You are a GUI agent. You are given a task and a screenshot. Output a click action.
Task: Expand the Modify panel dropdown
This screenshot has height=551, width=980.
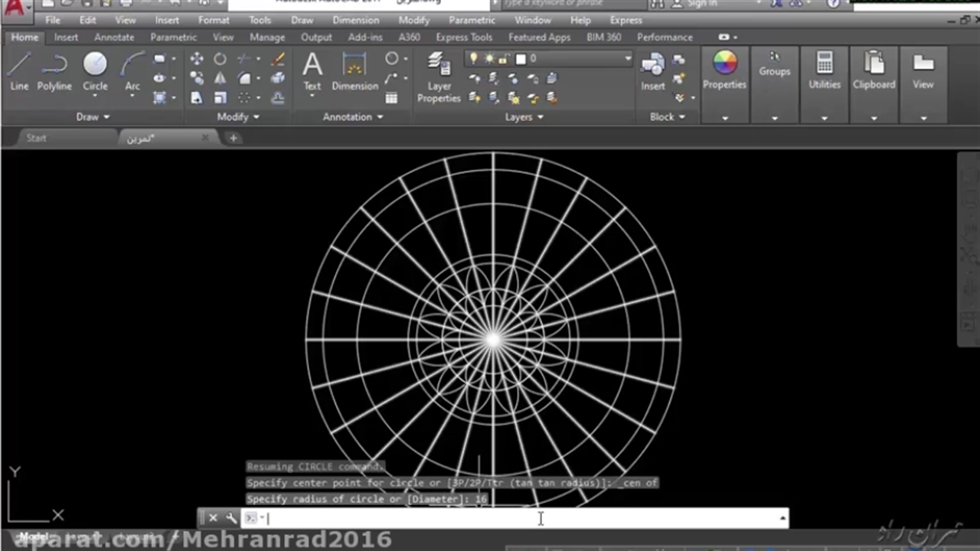[x=238, y=117]
